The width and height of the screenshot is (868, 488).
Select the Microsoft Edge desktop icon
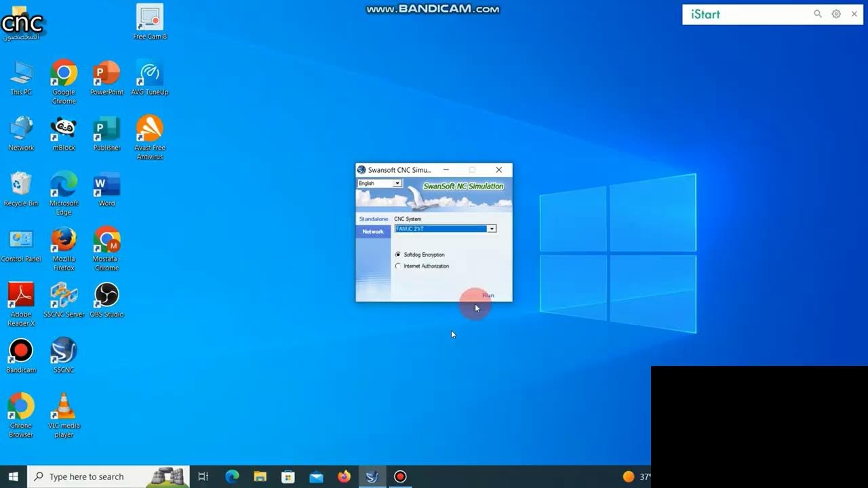(64, 192)
